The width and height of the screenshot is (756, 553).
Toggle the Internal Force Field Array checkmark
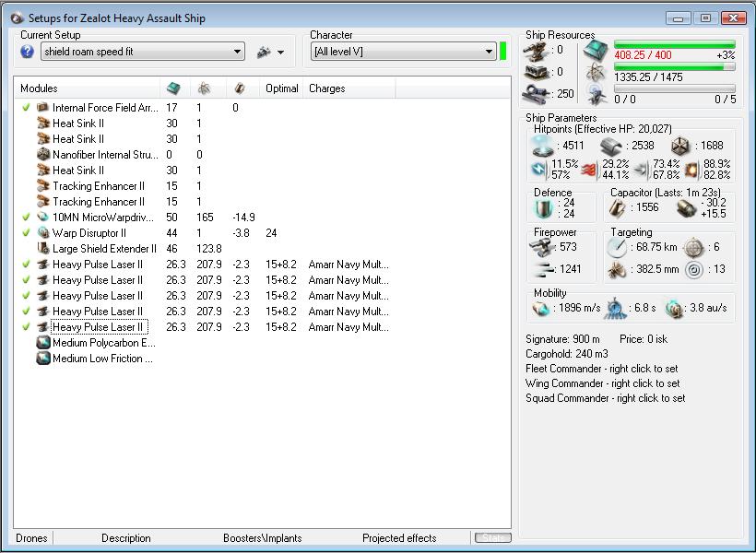coord(27,108)
